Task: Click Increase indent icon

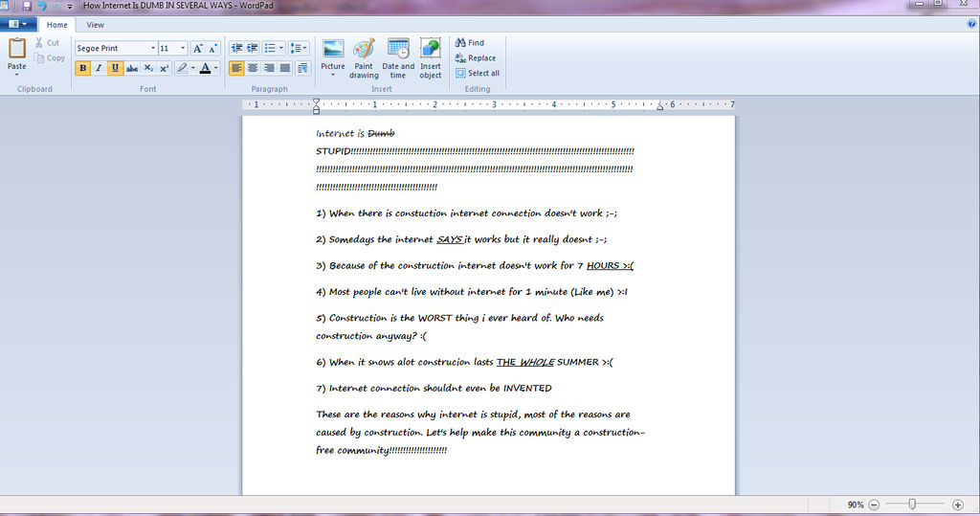Action: pos(253,48)
